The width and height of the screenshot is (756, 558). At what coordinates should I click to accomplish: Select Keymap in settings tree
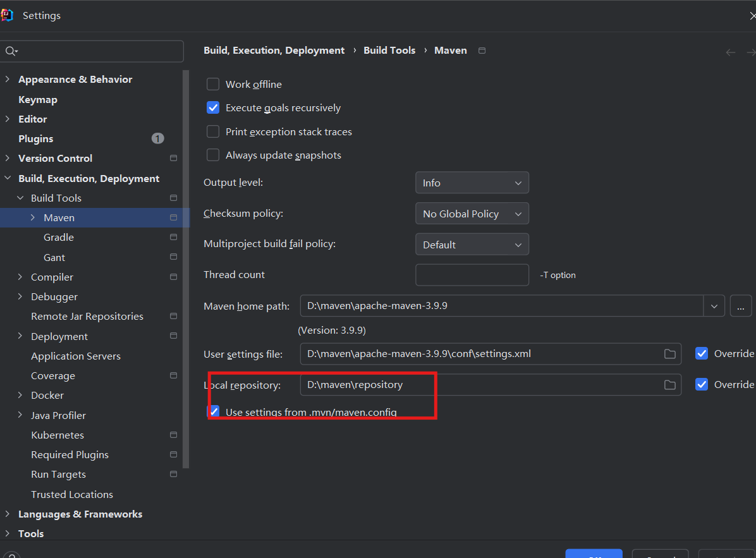(x=37, y=99)
